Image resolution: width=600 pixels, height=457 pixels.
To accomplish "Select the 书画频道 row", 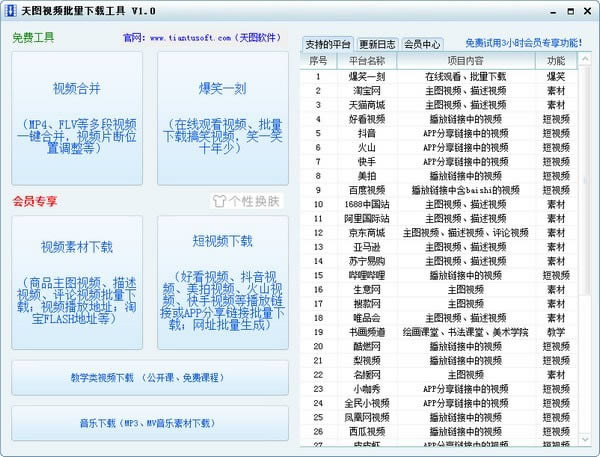I will (x=439, y=332).
